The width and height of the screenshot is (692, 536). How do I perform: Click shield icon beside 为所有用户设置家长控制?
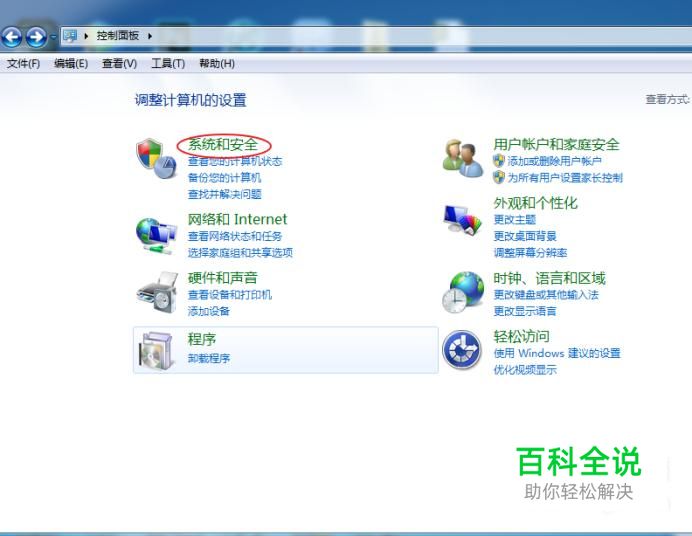point(499,177)
